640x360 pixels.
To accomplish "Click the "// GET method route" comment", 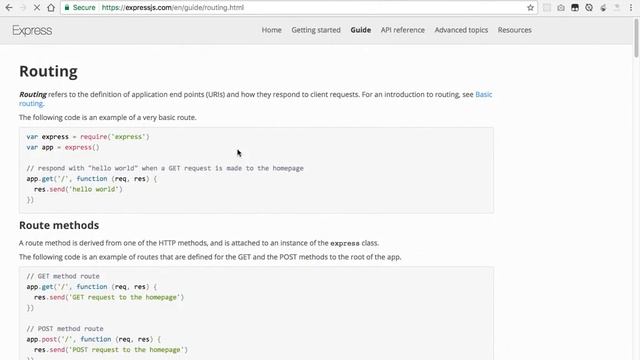I will point(63,276).
